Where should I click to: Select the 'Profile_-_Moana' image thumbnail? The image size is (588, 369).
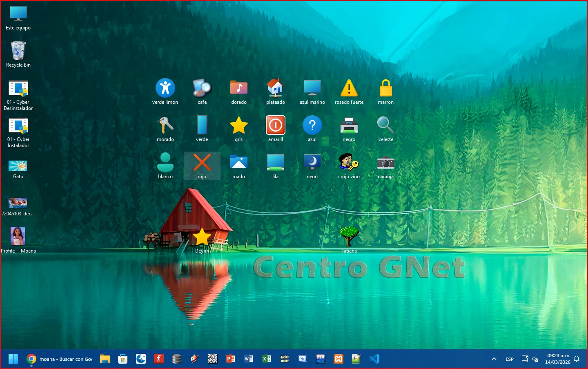pyautogui.click(x=18, y=237)
